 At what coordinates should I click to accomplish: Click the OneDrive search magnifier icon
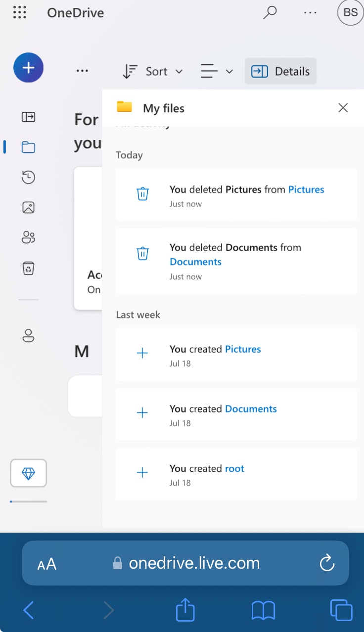click(270, 12)
